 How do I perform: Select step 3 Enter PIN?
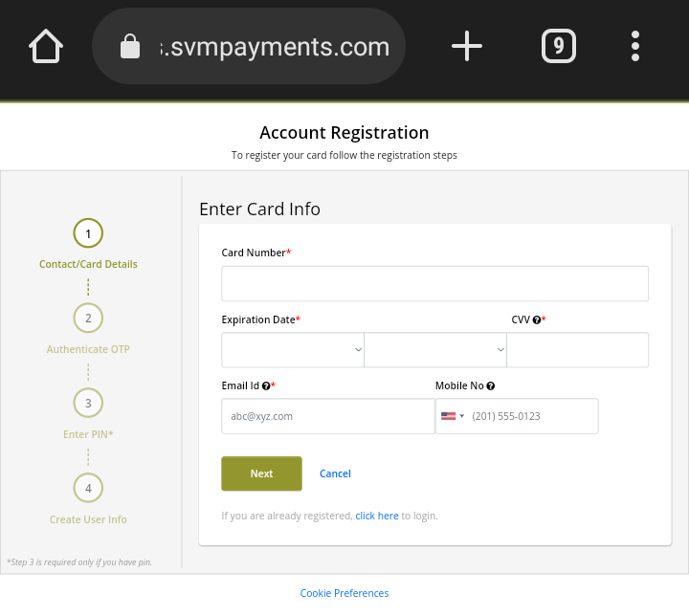(x=88, y=403)
